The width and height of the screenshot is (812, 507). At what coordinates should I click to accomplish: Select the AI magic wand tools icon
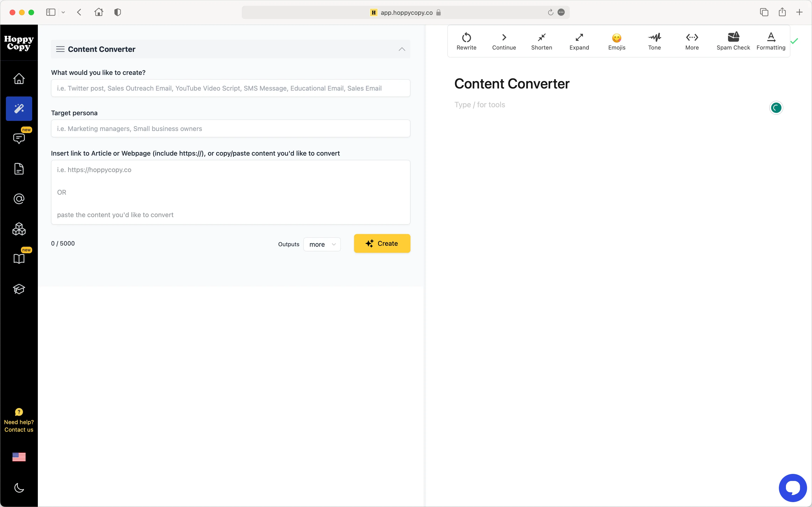coord(19,108)
